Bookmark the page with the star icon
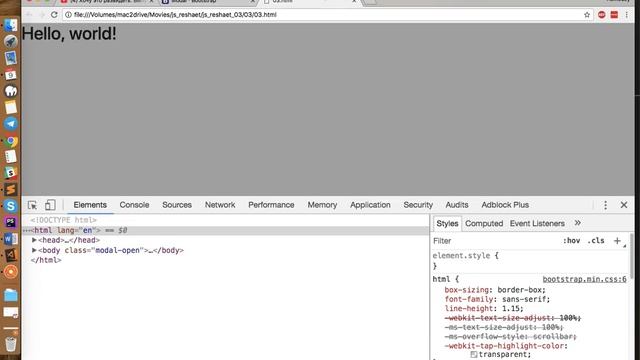 (x=587, y=15)
